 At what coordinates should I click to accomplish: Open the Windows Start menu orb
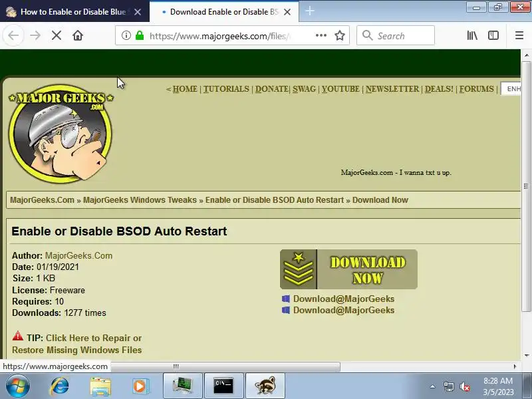point(18,386)
